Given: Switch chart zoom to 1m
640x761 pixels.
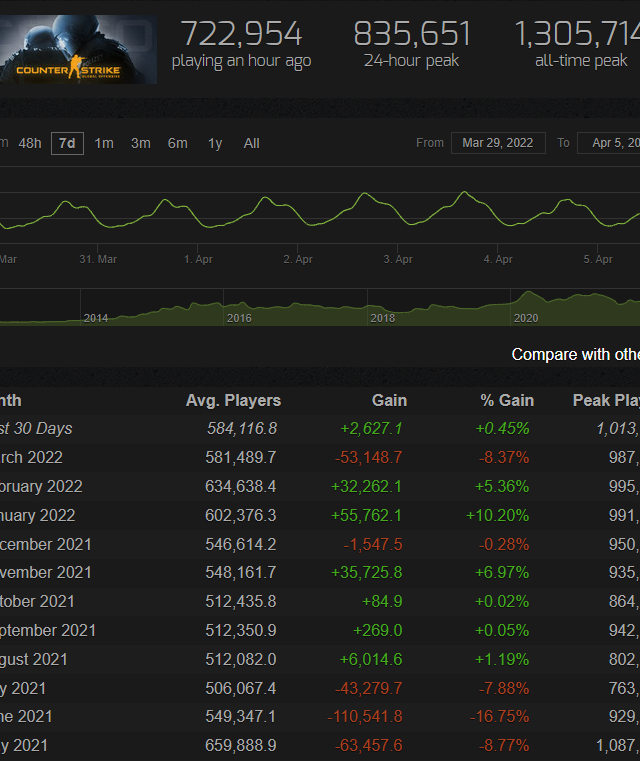Looking at the screenshot, I should (x=104, y=143).
